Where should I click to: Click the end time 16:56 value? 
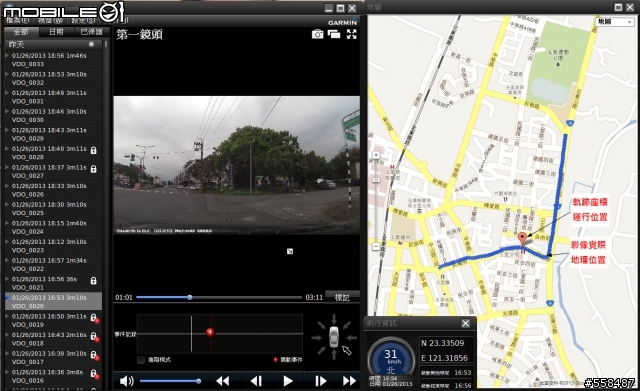pyautogui.click(x=462, y=385)
